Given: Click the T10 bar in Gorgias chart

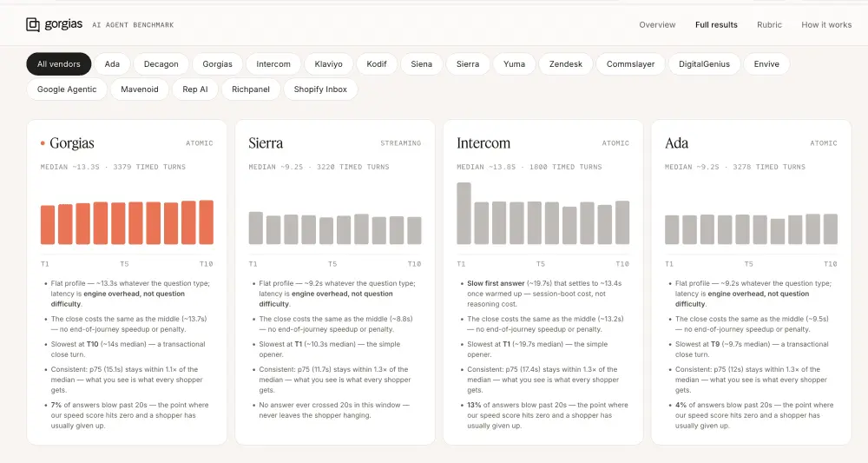Looking at the screenshot, I should (207, 222).
